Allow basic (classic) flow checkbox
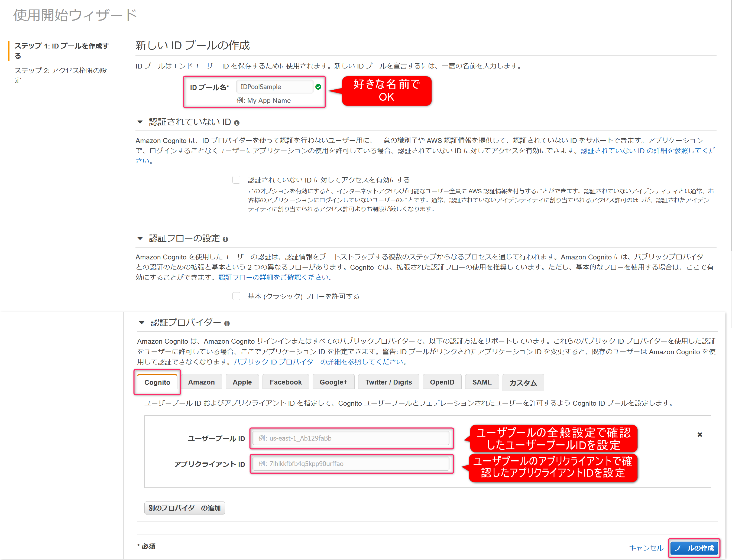The height and width of the screenshot is (560, 732). [x=237, y=296]
